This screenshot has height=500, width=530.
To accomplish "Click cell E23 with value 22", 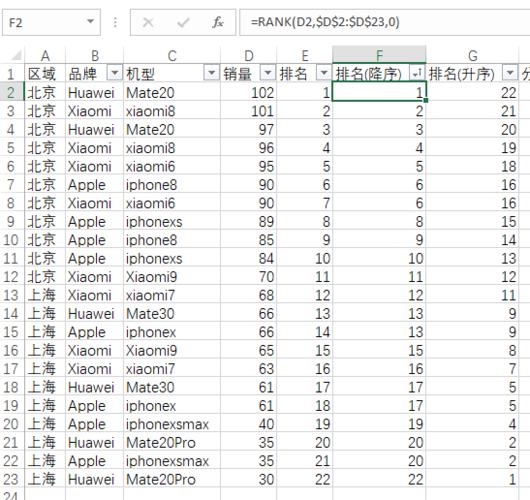I will 305,479.
